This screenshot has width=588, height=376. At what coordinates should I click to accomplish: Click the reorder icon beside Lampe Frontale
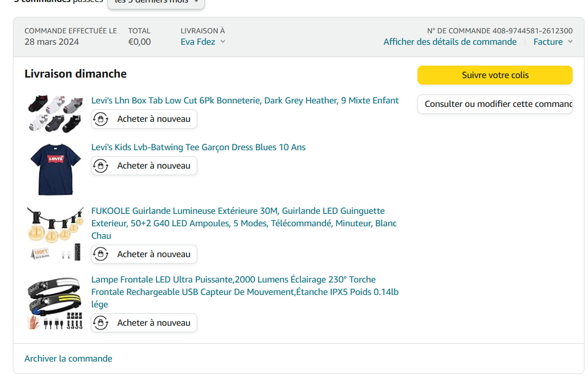tap(101, 323)
